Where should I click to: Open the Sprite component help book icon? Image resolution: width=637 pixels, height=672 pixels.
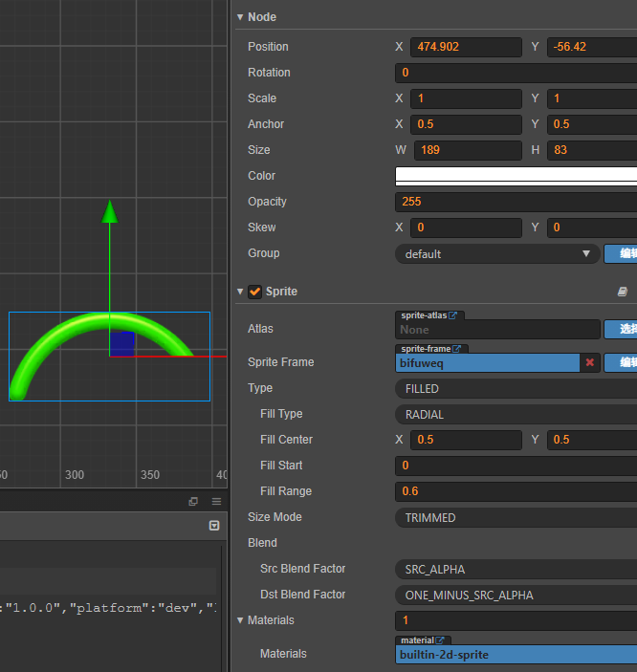(623, 292)
